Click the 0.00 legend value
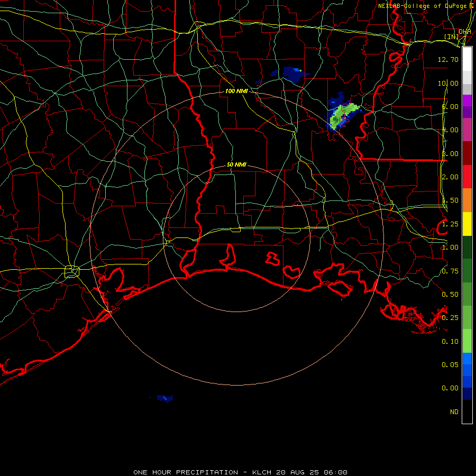The height and width of the screenshot is (476, 476). 450,388
